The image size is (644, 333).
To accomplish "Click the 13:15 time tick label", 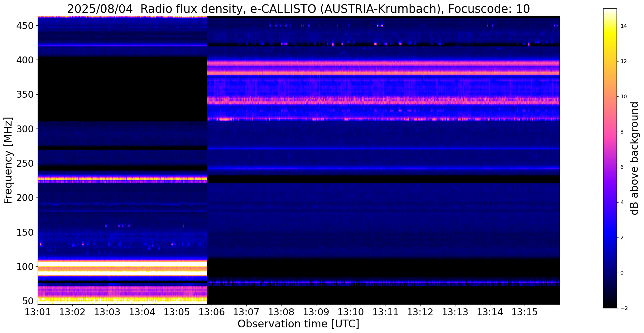I will pyautogui.click(x=525, y=312).
